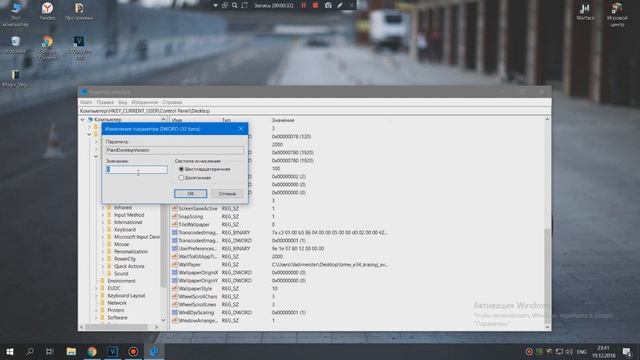Collapse the Компьютер tree root
Image resolution: width=640 pixels, height=360 pixels.
(83, 120)
